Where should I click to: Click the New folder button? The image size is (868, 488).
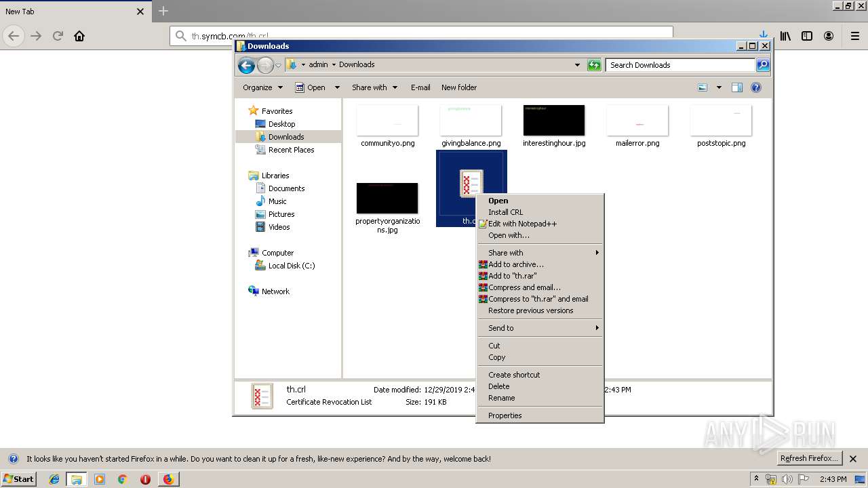pos(459,87)
